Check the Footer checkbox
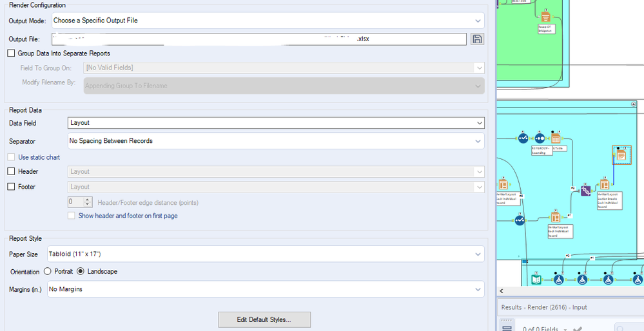This screenshot has width=644, height=331. (x=11, y=187)
